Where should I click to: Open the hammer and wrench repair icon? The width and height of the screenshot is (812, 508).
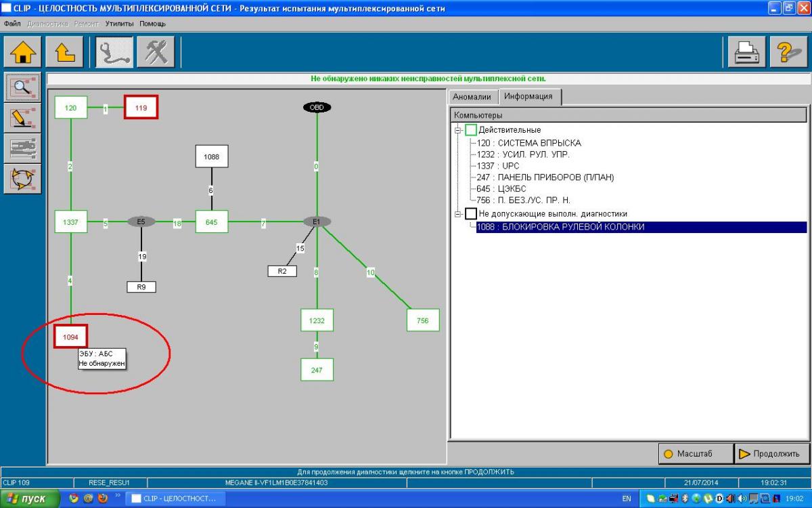pos(156,52)
